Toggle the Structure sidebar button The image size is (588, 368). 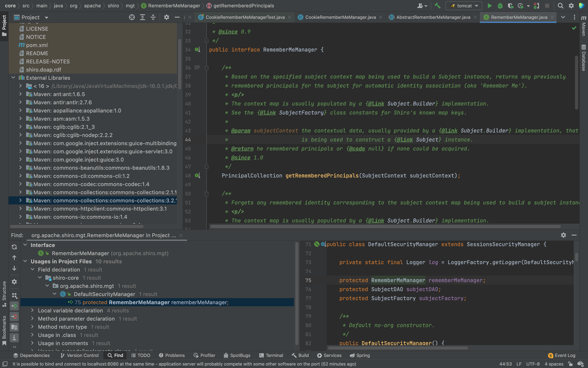4,294
